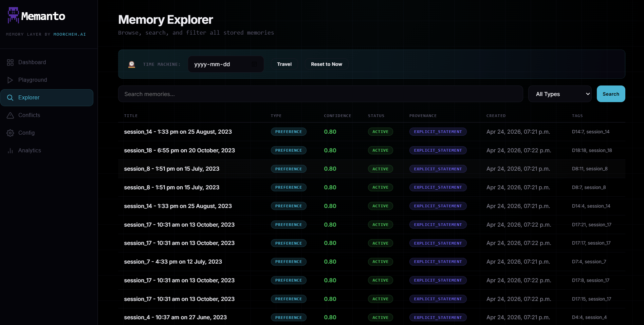Screen dimensions: 644x325
Task: Open the session_14 row tagged D14:7
Action: [372, 132]
